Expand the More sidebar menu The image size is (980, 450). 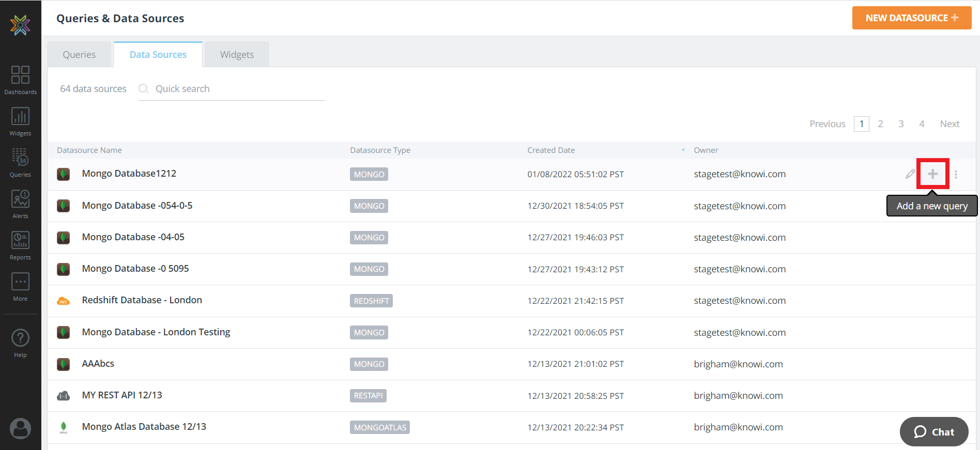[20, 286]
